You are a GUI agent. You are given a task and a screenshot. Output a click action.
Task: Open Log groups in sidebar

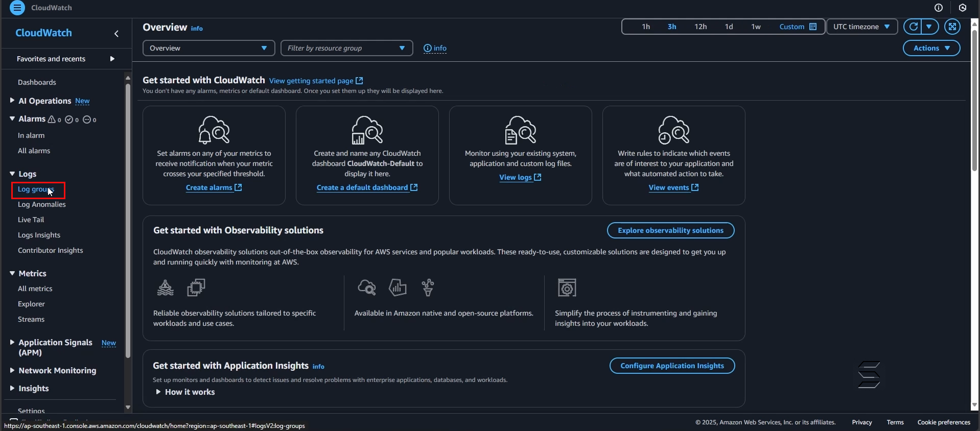point(36,189)
